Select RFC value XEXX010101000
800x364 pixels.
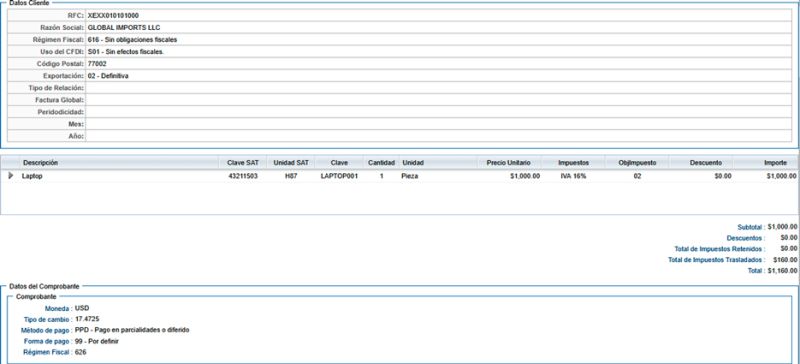coord(113,16)
